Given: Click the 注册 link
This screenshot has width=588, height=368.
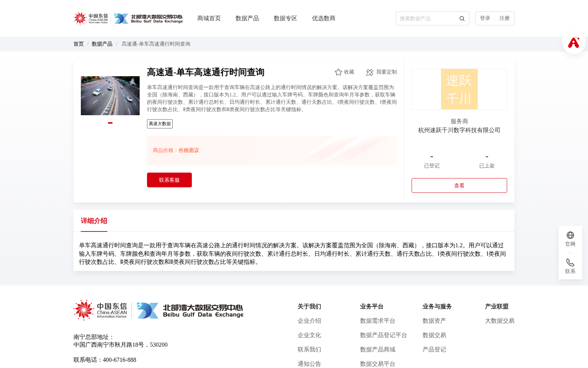Looking at the screenshot, I should 505,18.
